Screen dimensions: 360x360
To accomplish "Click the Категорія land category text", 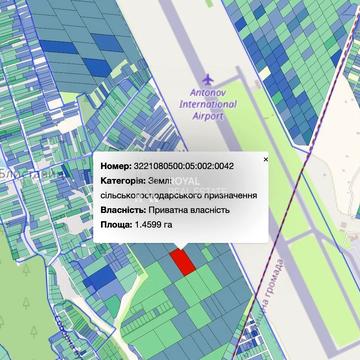I will (x=179, y=188).
